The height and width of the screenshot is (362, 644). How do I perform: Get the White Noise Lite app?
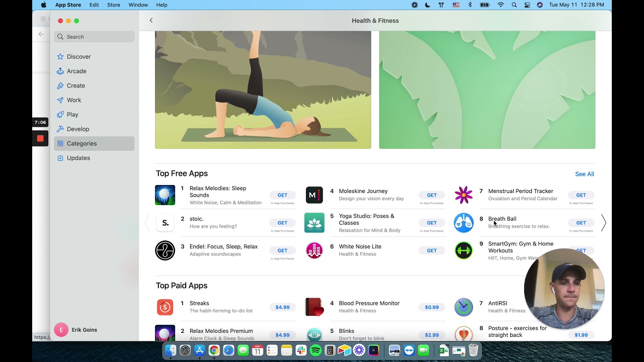(x=432, y=250)
